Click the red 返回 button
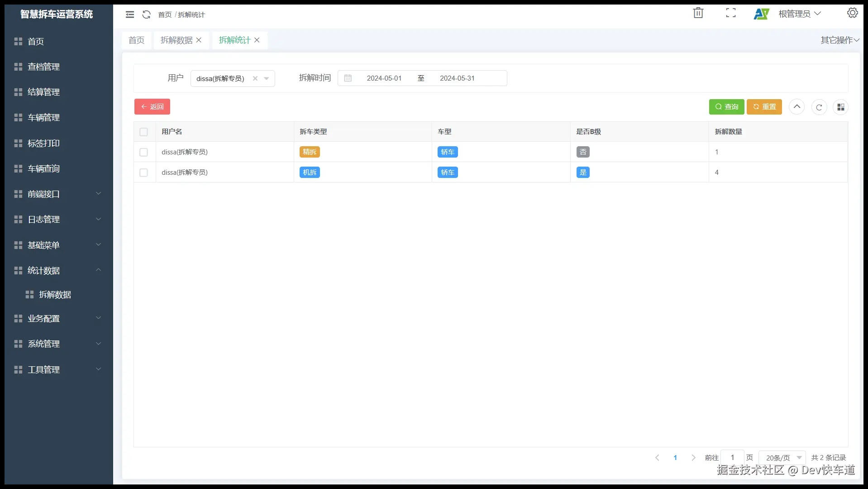 pyautogui.click(x=152, y=107)
